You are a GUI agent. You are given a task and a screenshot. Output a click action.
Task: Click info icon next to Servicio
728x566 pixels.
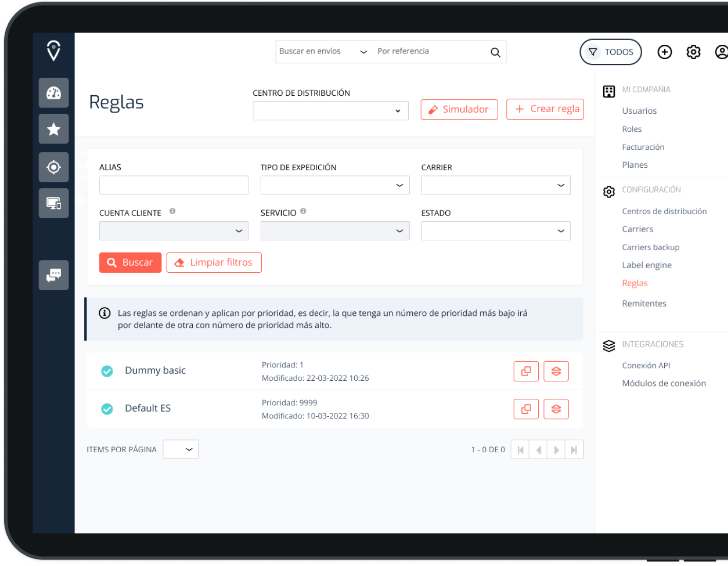click(303, 211)
